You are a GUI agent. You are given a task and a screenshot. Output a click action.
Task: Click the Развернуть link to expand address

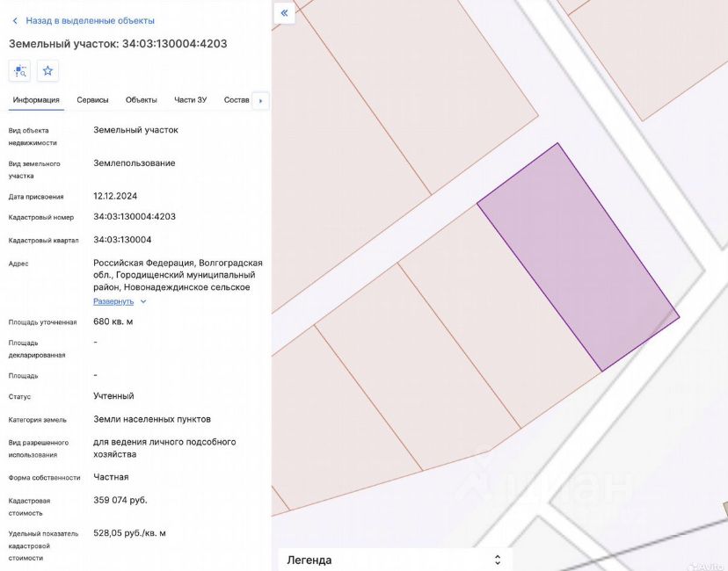tap(113, 301)
